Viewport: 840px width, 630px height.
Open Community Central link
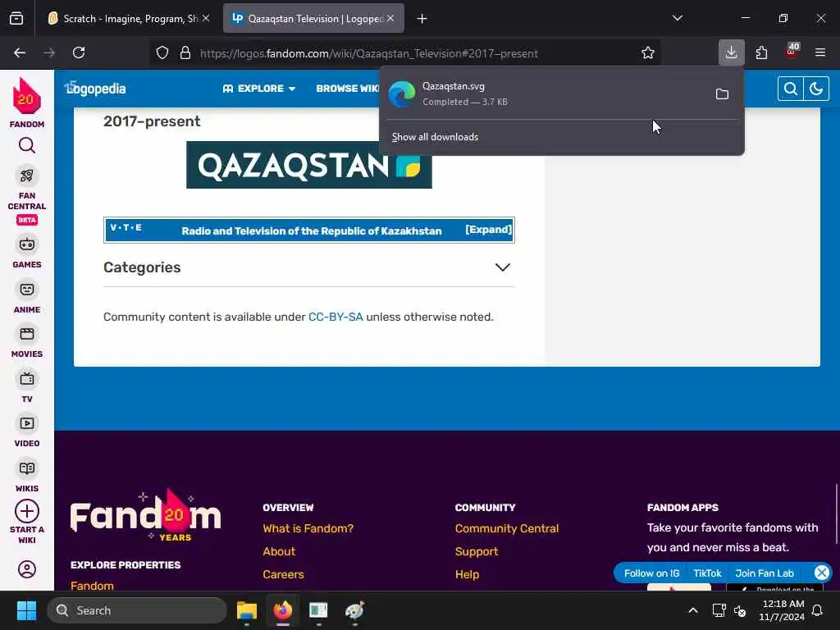[507, 528]
